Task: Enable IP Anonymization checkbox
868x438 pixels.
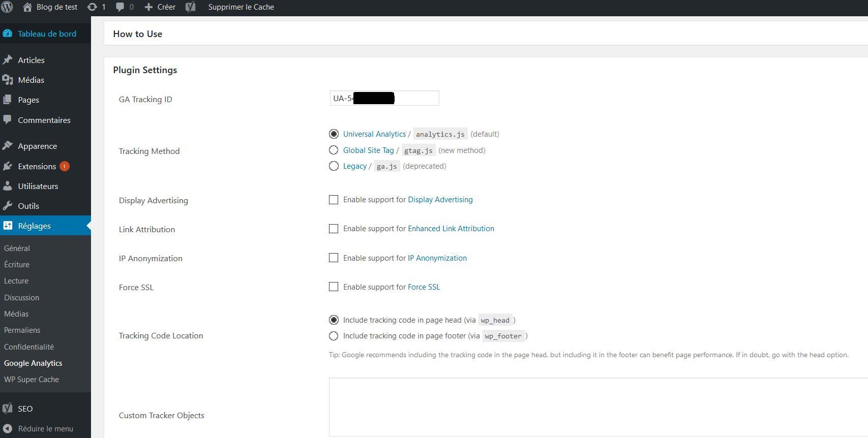Action: (x=334, y=258)
